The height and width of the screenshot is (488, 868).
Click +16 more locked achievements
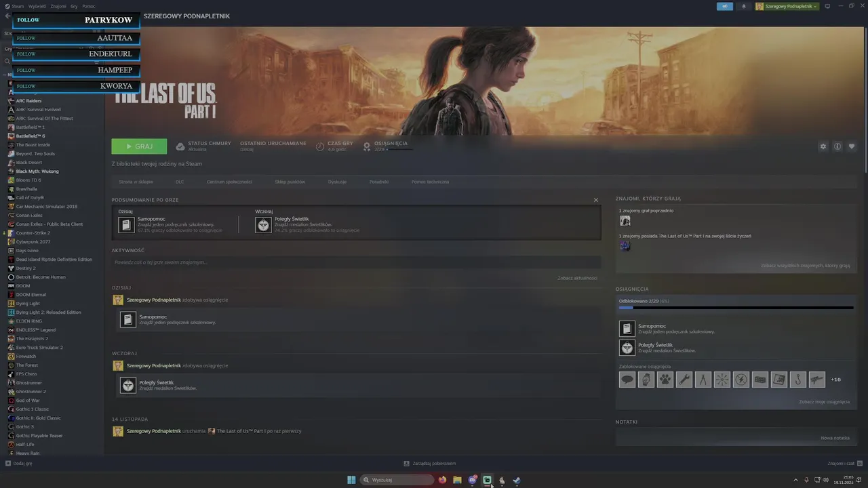(835, 380)
